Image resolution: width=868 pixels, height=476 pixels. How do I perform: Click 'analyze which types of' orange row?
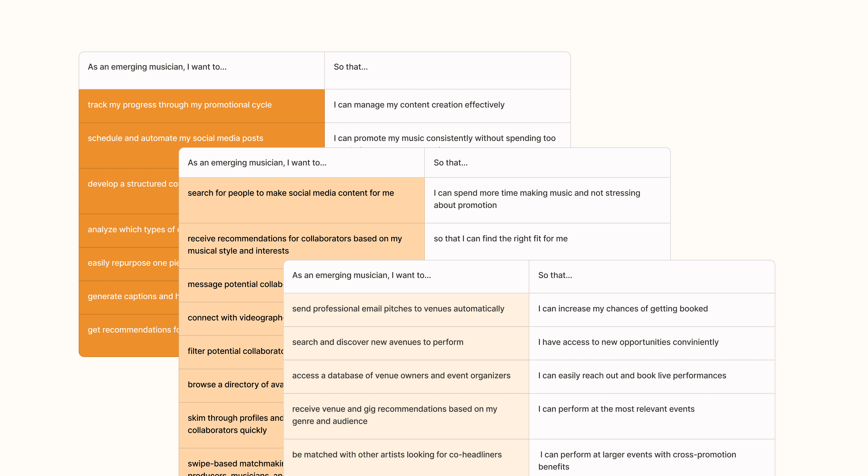129,231
